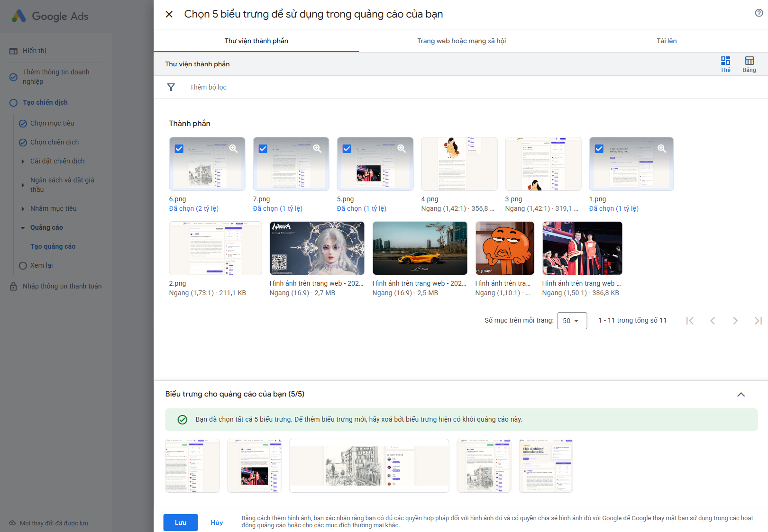Uncheck the 5.png checkbox
768x532 pixels.
(x=347, y=149)
